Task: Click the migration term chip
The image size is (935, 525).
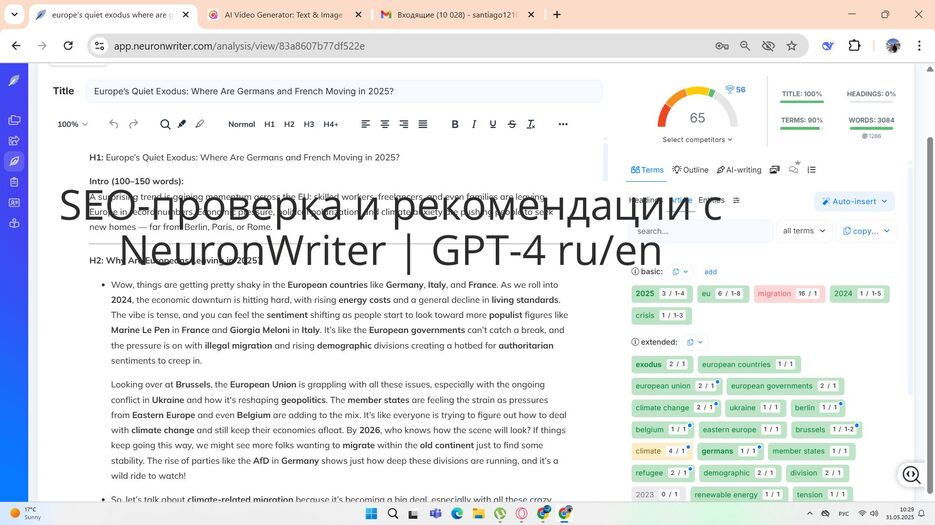Action: (789, 294)
